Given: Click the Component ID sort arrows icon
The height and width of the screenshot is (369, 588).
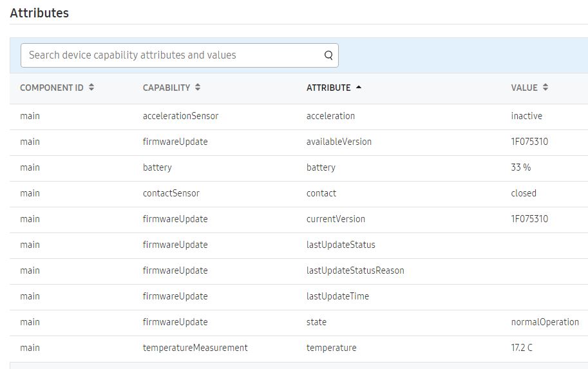Looking at the screenshot, I should pyautogui.click(x=91, y=88).
